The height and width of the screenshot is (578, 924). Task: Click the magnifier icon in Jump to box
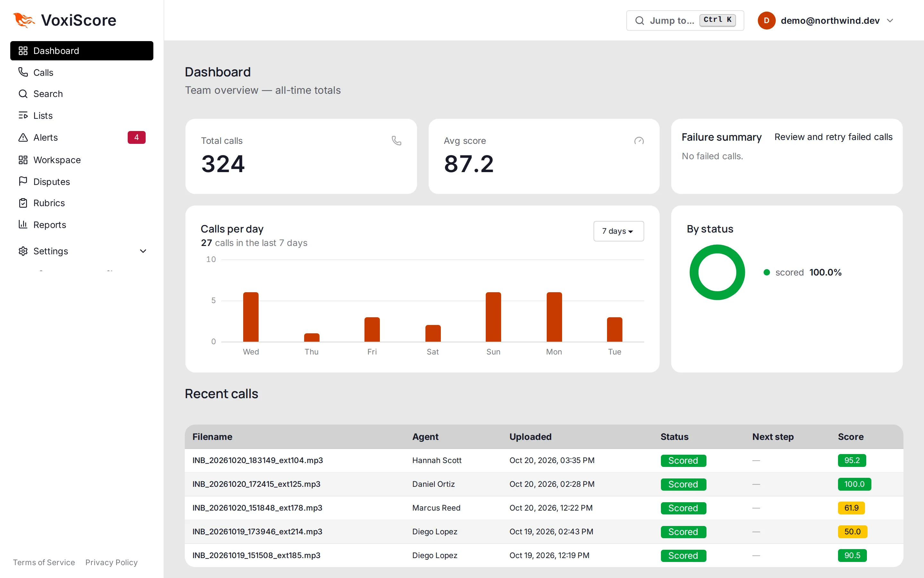coord(639,20)
